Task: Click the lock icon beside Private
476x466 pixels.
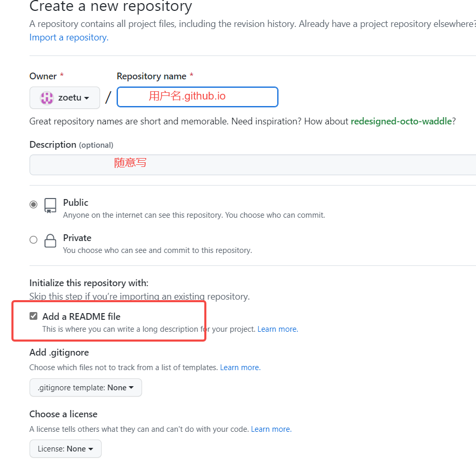Action: click(x=50, y=240)
